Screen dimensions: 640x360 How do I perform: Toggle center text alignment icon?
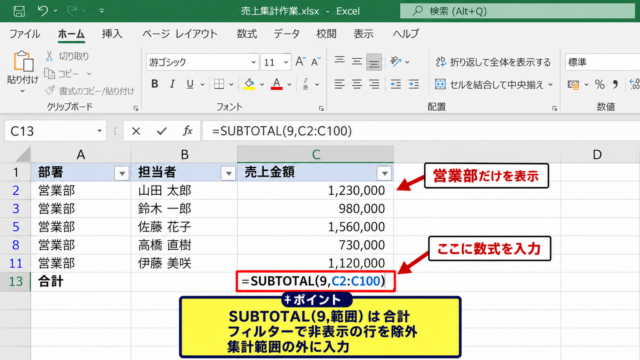pos(356,84)
